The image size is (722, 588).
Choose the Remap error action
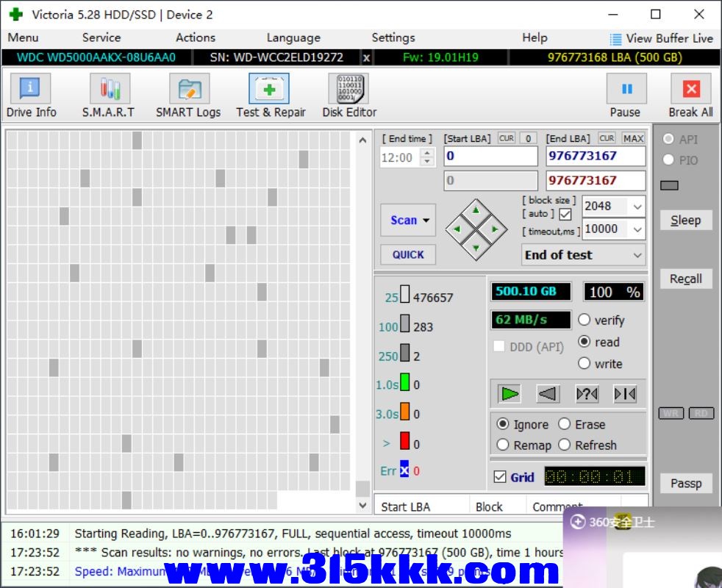pos(503,445)
